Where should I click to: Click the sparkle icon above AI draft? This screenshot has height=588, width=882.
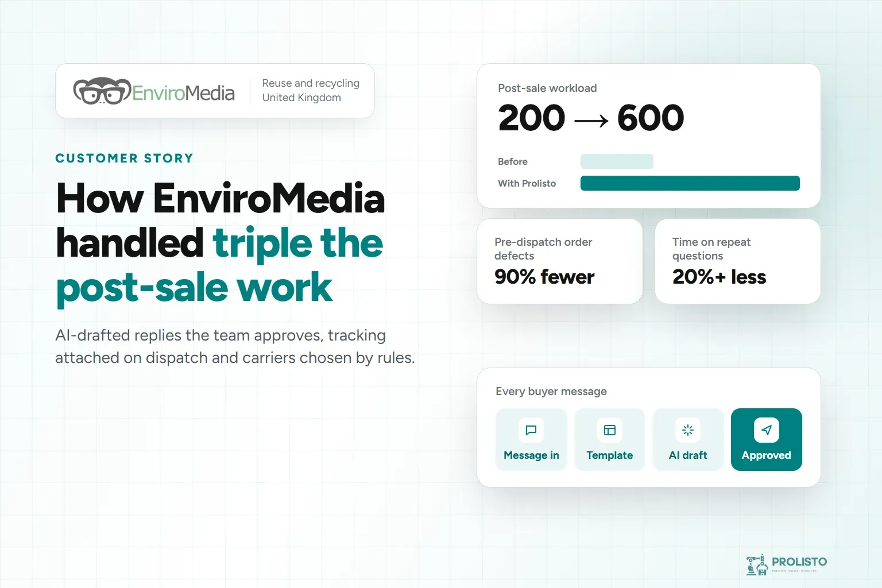click(688, 430)
